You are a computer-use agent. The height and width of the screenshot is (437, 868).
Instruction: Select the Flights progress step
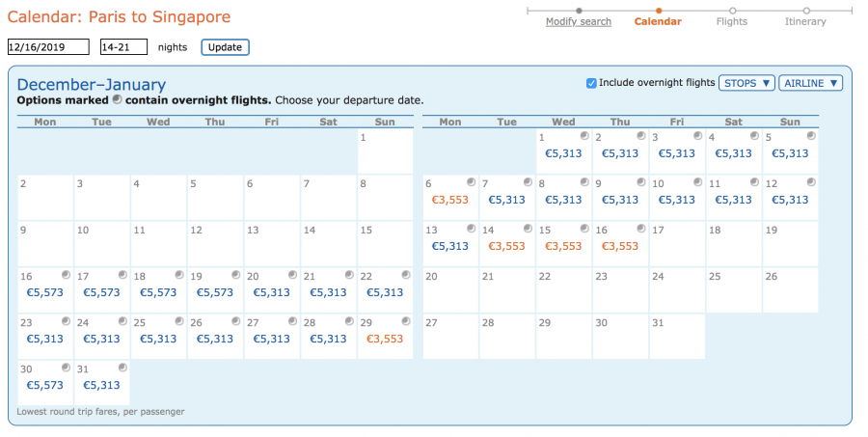tap(731, 21)
